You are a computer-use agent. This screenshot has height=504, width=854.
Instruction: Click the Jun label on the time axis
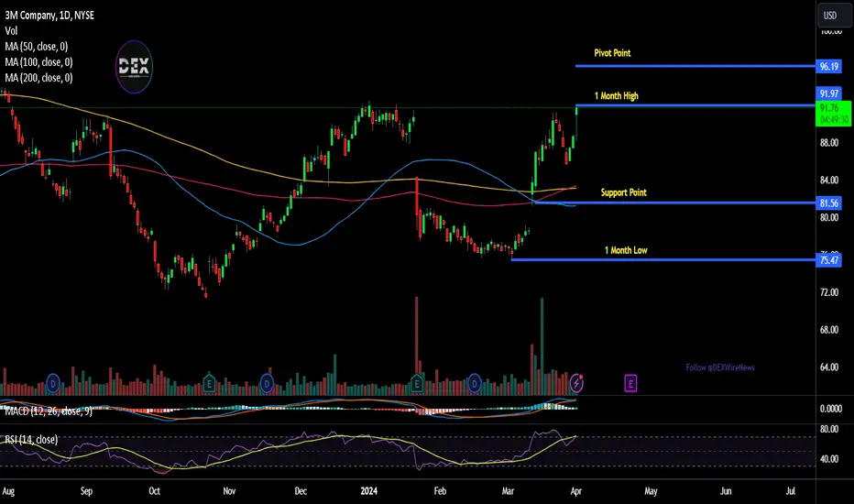[x=726, y=491]
